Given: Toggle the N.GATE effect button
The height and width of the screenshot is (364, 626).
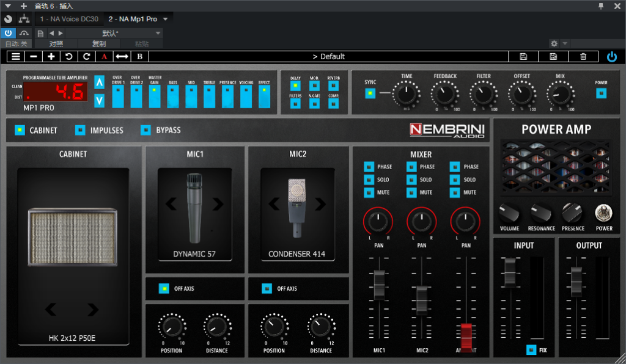Looking at the screenshot, I should pos(314,104).
